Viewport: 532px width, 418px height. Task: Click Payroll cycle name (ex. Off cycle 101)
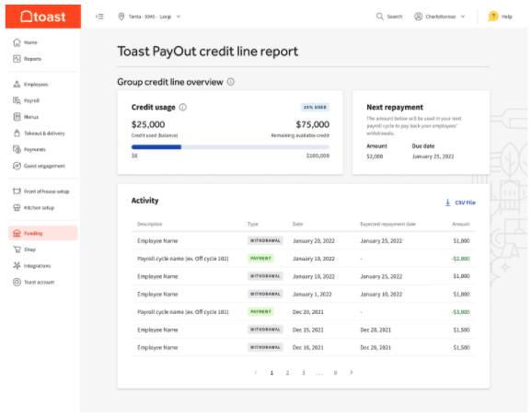pyautogui.click(x=183, y=312)
